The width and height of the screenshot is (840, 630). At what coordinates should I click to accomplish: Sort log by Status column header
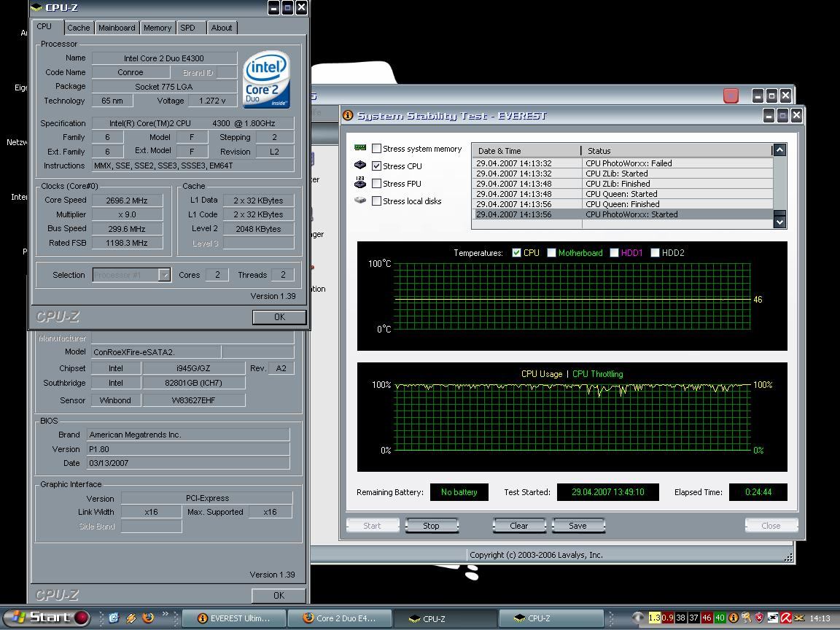677,150
